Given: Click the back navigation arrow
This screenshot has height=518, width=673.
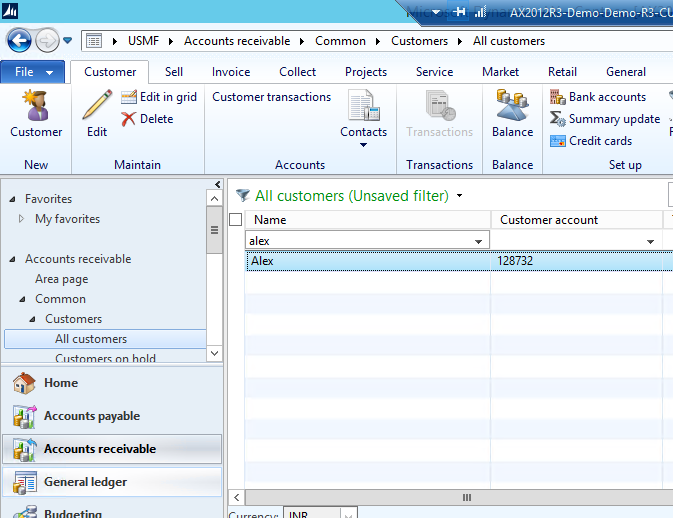Looking at the screenshot, I should tap(19, 41).
